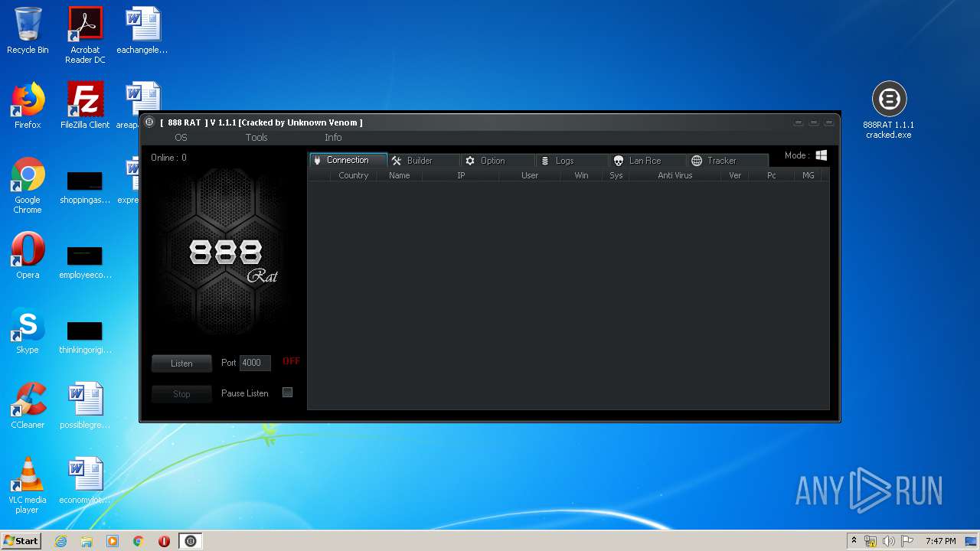Open Opera from the taskbar
Viewport: 980px width, 551px height.
164,541
